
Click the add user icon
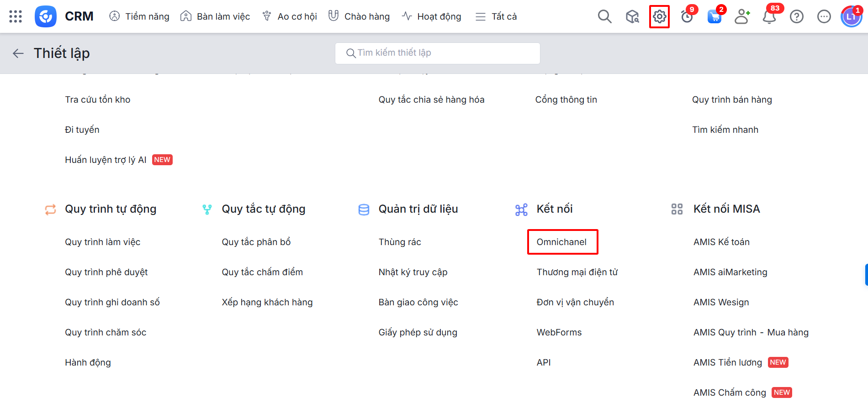coord(742,17)
